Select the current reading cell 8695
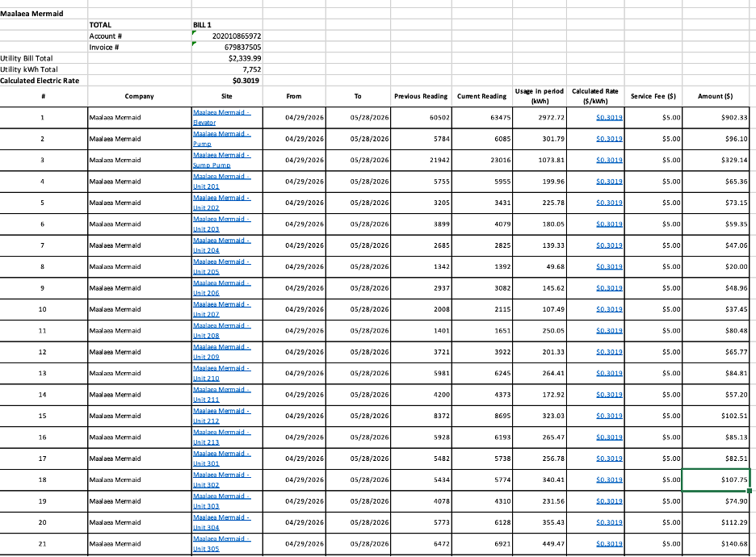Screen dimensions: 756x557 [482, 416]
